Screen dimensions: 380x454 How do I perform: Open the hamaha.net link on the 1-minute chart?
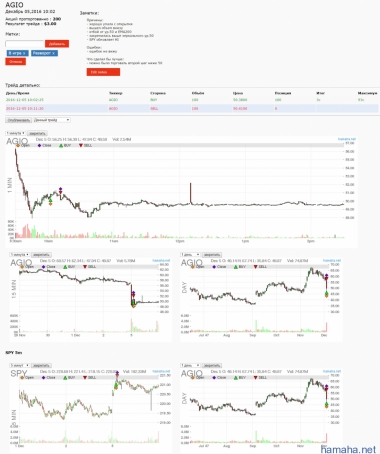tap(347, 139)
